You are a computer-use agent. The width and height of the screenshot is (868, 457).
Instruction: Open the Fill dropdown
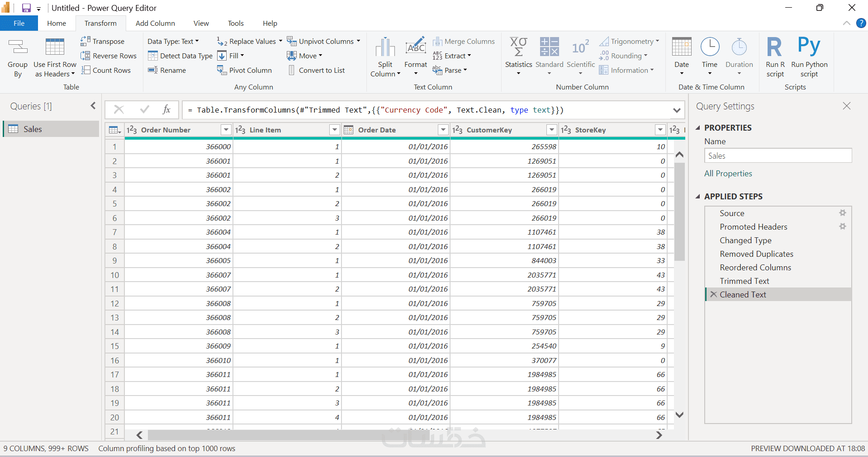coord(231,56)
